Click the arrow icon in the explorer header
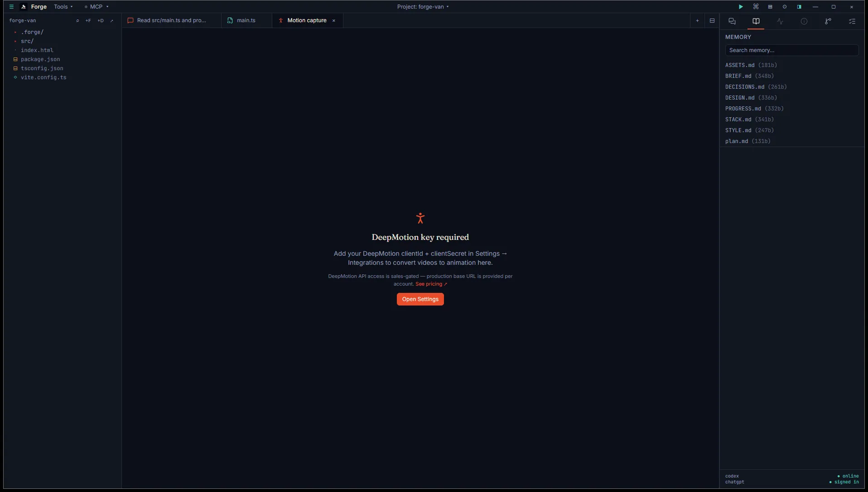 click(112, 20)
